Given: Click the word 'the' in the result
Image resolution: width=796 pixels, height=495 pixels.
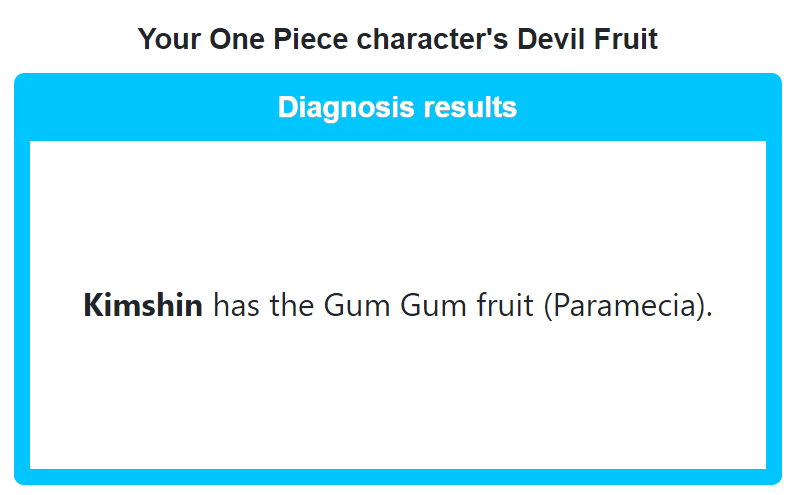Looking at the screenshot, I should [x=291, y=305].
